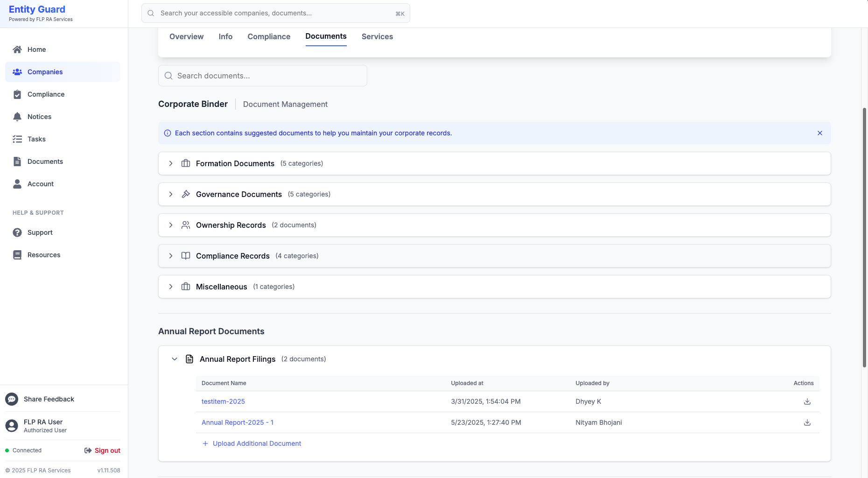Switch to Document Management view
The image size is (868, 478).
[x=285, y=104]
